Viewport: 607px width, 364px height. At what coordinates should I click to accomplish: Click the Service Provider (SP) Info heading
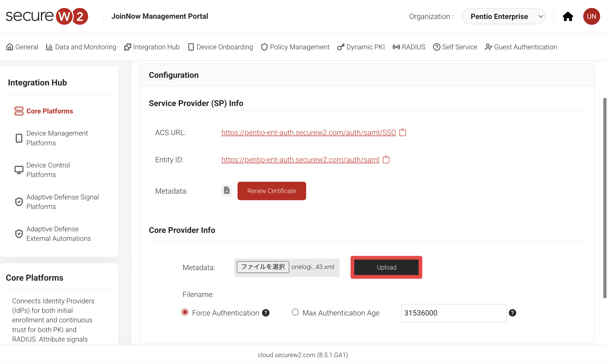[196, 103]
